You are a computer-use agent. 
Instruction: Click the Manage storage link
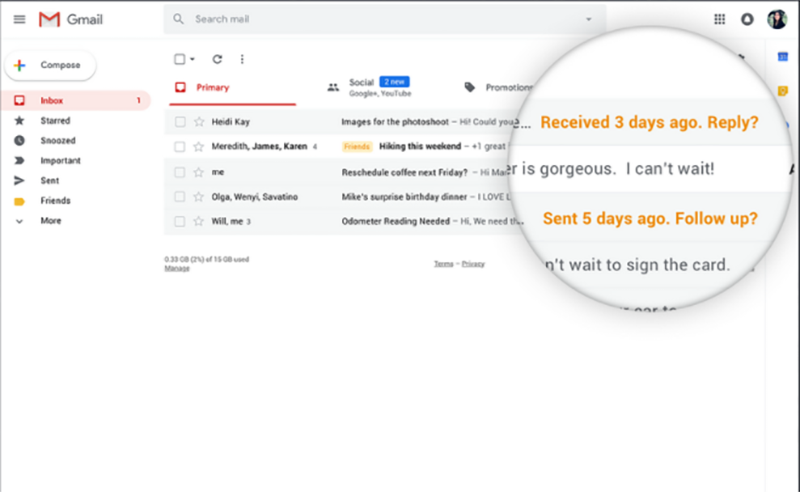177,268
